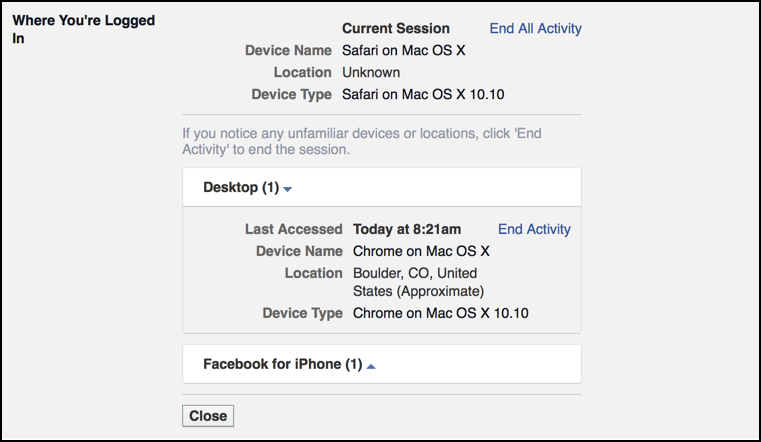
Task: Click 'Safari on Mac OS X 10.10' device type
Action: [428, 95]
